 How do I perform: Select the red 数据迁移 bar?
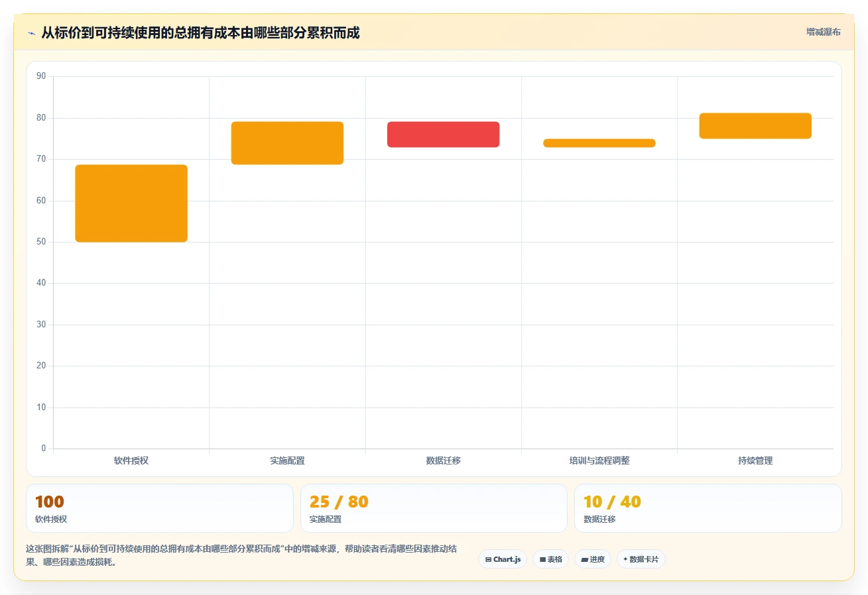[444, 135]
